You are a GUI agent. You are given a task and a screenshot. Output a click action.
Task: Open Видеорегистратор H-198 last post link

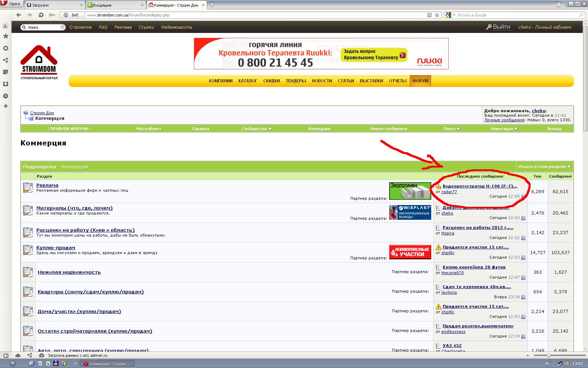480,186
